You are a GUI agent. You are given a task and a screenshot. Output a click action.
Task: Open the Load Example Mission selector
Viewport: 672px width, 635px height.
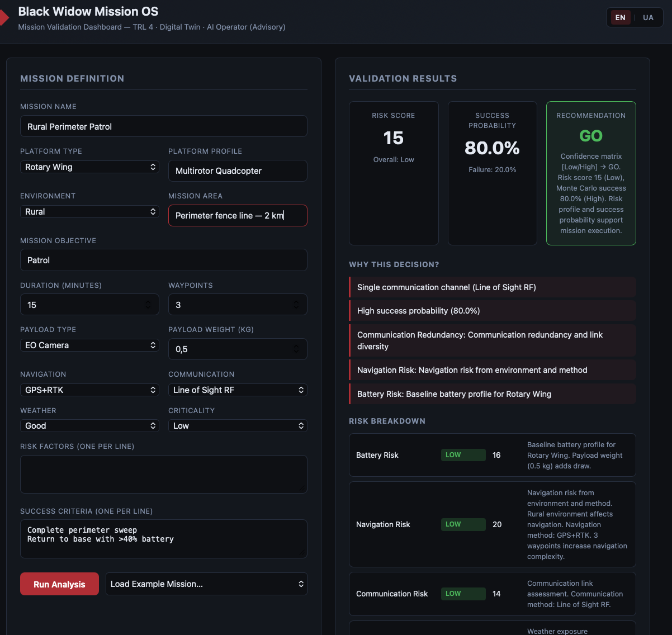pos(206,584)
